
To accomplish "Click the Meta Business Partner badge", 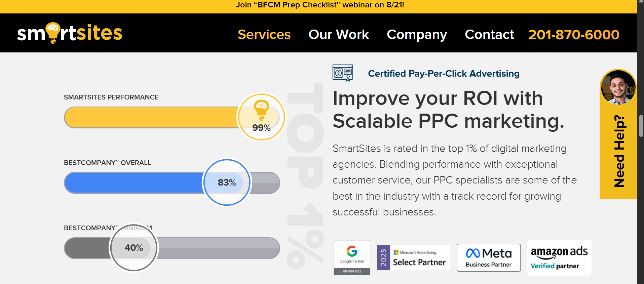I will click(x=488, y=258).
